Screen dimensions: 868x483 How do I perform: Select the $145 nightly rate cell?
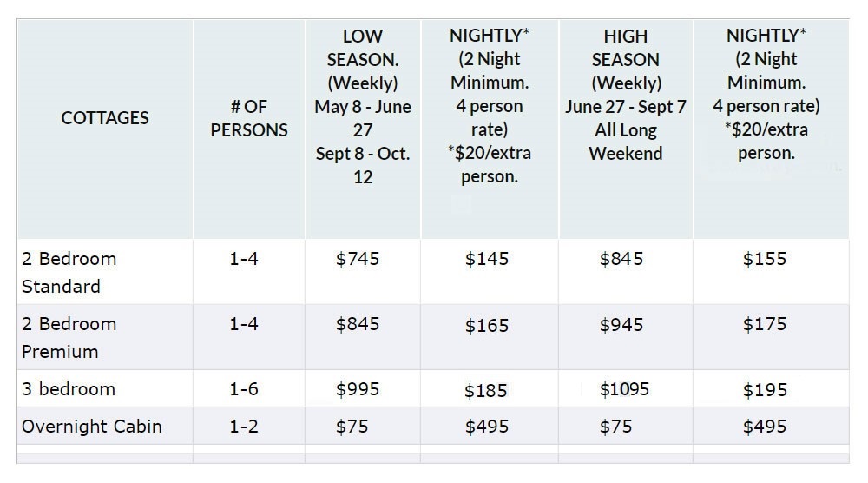[487, 259]
